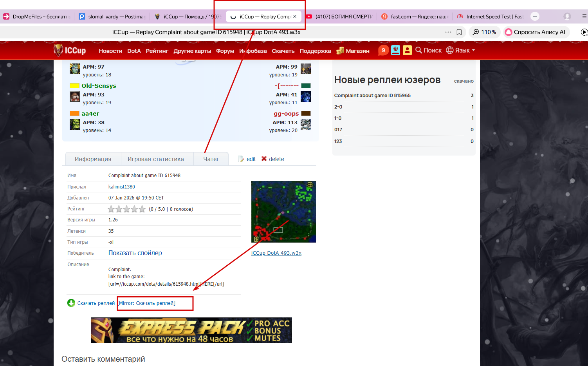Open the yellow user profile icon
The width and height of the screenshot is (588, 366).
pyautogui.click(x=408, y=50)
